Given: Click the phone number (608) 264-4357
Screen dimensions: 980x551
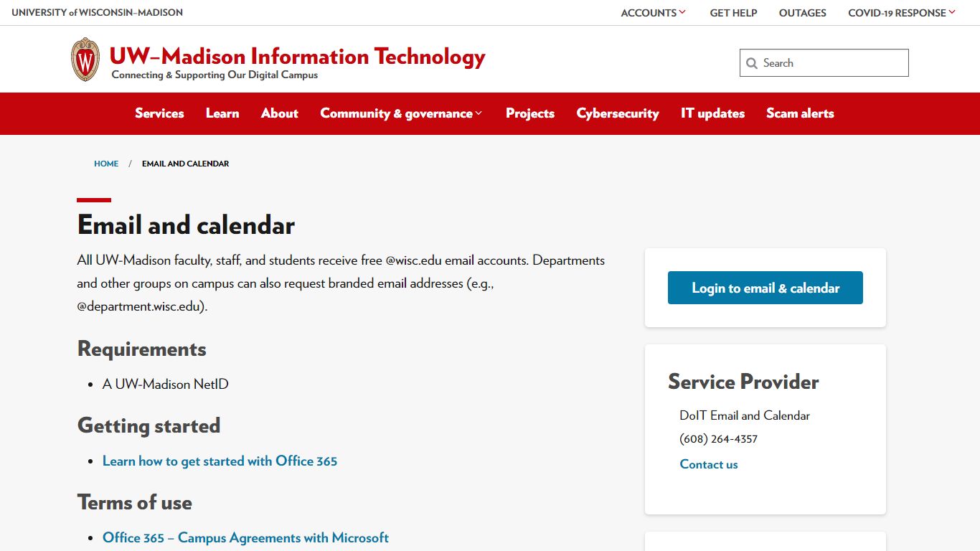Looking at the screenshot, I should pos(719,439).
